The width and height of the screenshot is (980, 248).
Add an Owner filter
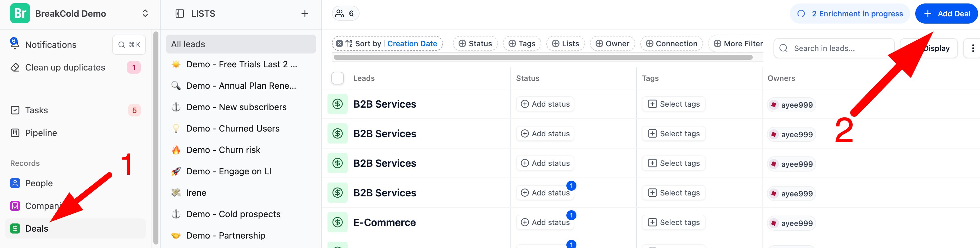click(612, 44)
